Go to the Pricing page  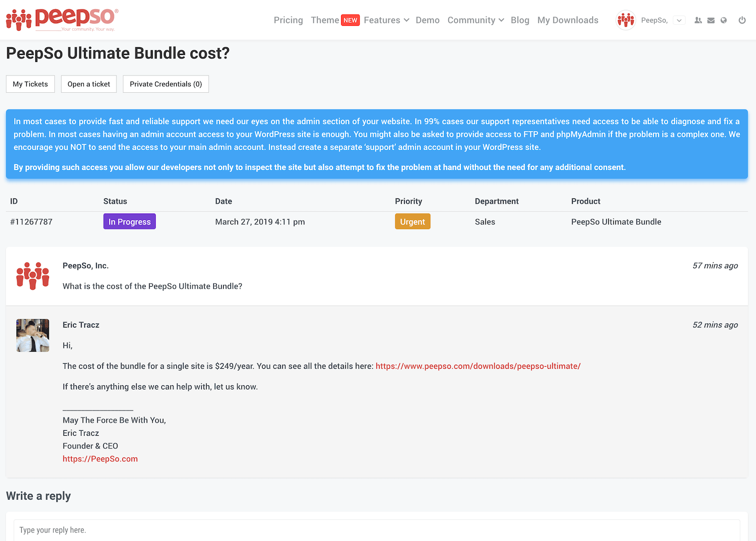click(288, 20)
